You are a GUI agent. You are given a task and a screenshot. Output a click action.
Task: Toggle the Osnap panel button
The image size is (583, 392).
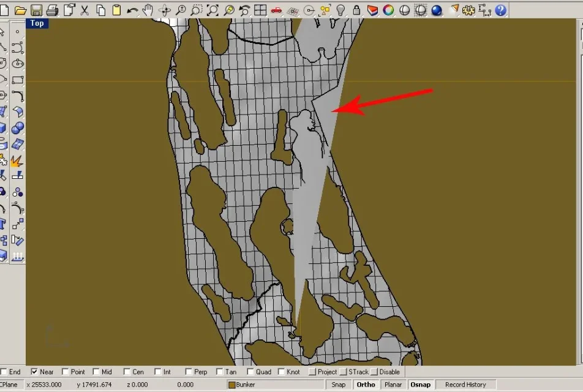click(421, 385)
